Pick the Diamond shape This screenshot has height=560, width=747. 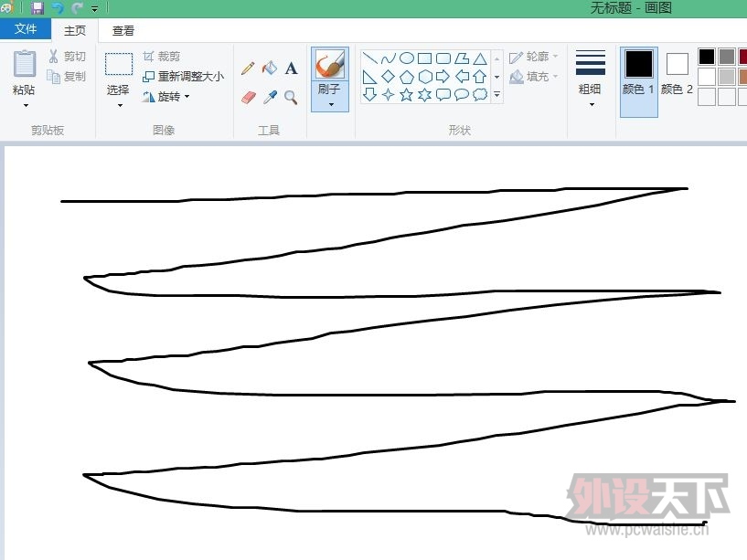389,76
